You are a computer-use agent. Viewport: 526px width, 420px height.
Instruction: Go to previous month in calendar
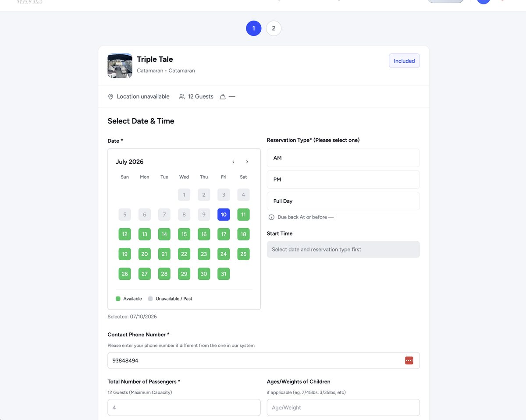[233, 162]
